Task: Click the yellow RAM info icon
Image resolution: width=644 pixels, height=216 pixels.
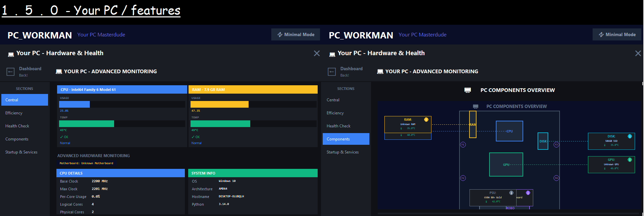Action: (x=426, y=120)
